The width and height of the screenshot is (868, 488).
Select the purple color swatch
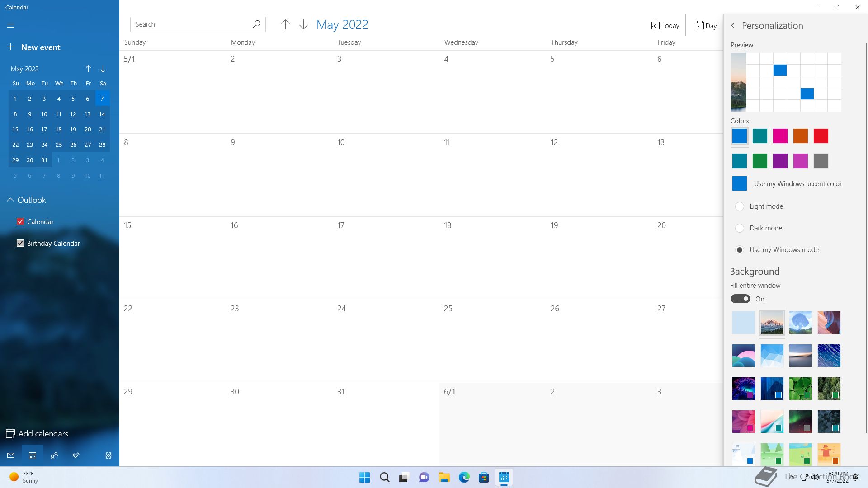(780, 161)
